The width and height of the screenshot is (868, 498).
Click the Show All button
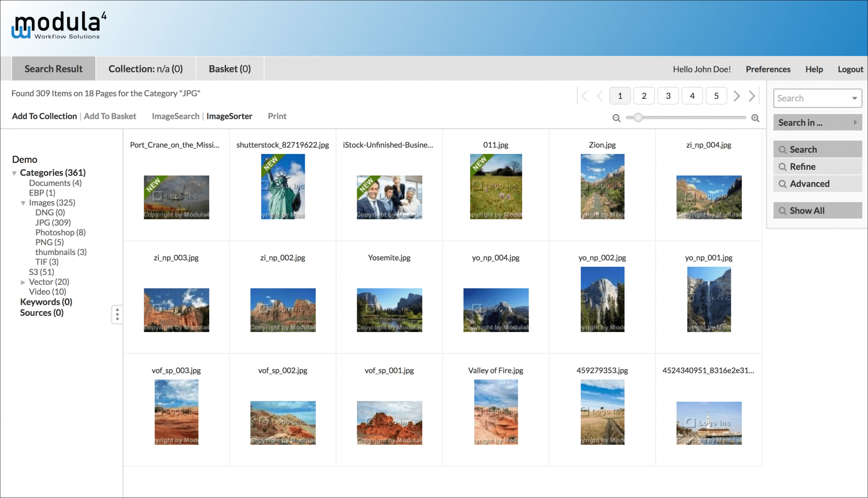coord(817,211)
